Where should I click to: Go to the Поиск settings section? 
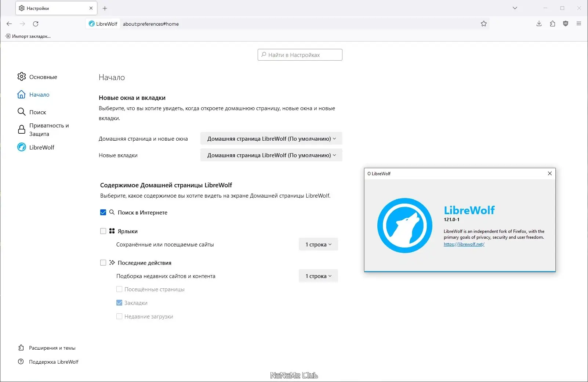click(32, 112)
